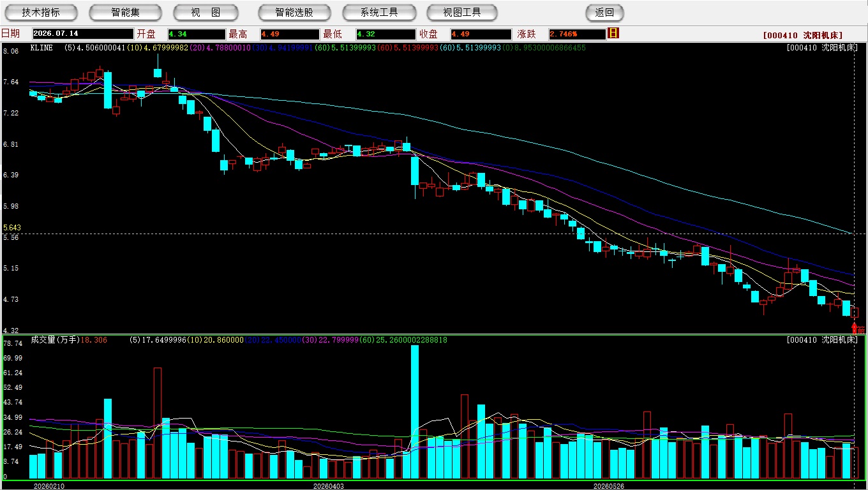The height and width of the screenshot is (490, 868).
Task: Click the red arrow 前 marker
Action: (x=858, y=329)
